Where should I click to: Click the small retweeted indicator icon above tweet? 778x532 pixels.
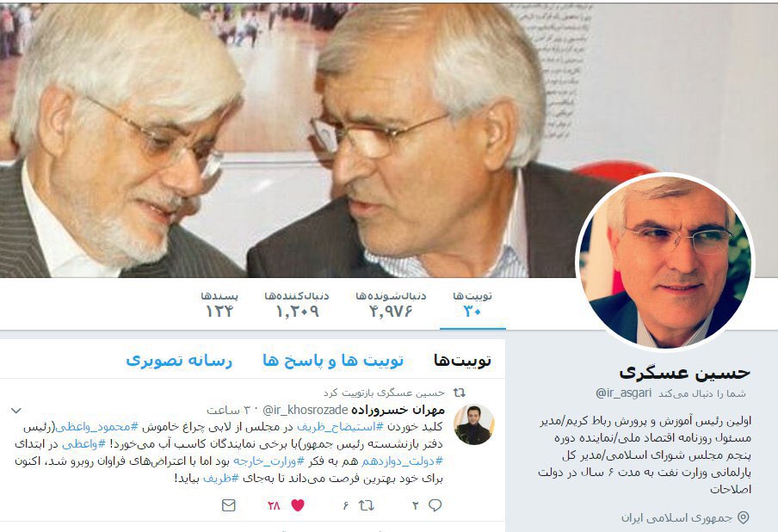point(460,393)
